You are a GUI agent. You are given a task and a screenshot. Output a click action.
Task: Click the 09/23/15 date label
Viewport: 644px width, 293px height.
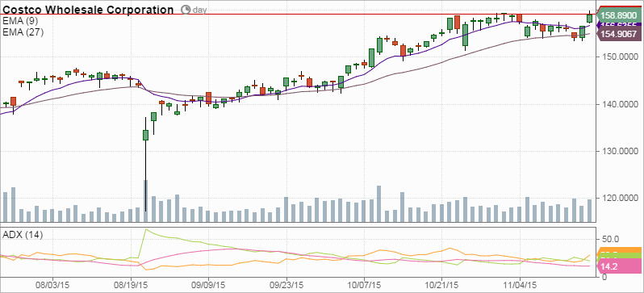pos(286,284)
